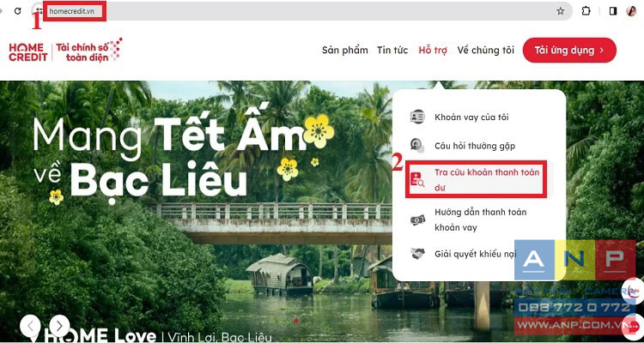Image resolution: width=644 pixels, height=343 pixels.
Task: Go to the 'Tin tức' page
Action: [x=392, y=50]
